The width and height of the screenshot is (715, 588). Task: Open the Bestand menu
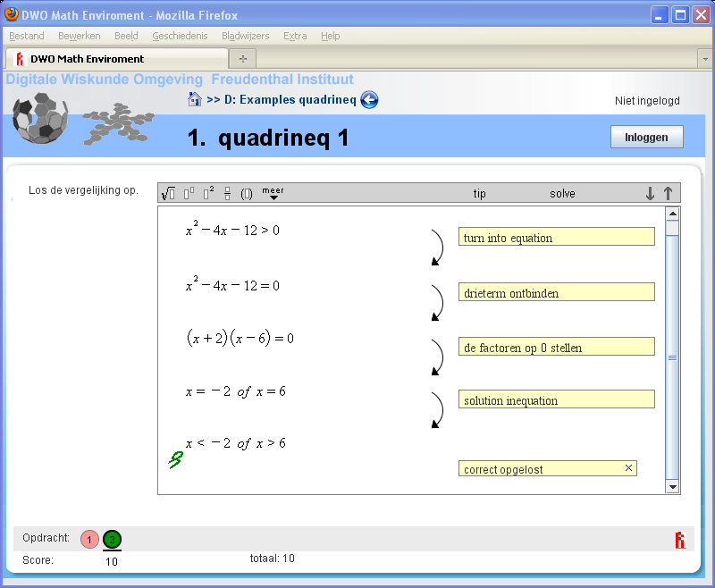pos(27,36)
